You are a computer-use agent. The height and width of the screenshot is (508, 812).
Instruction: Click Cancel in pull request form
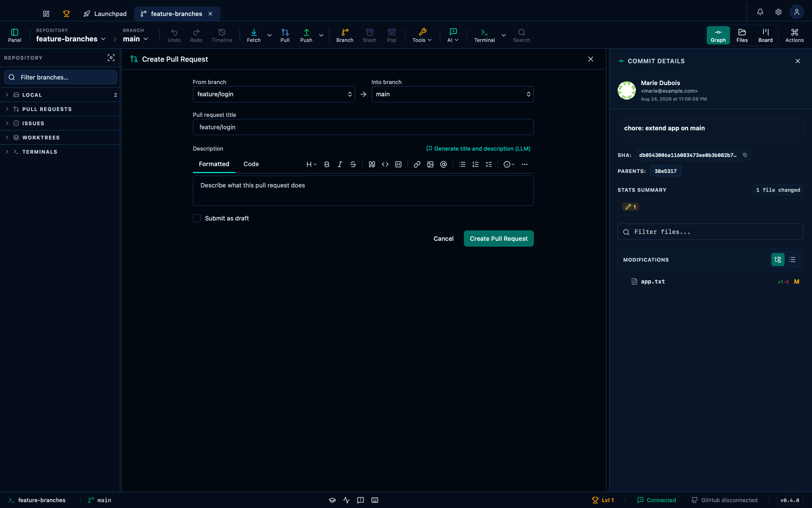pos(443,239)
